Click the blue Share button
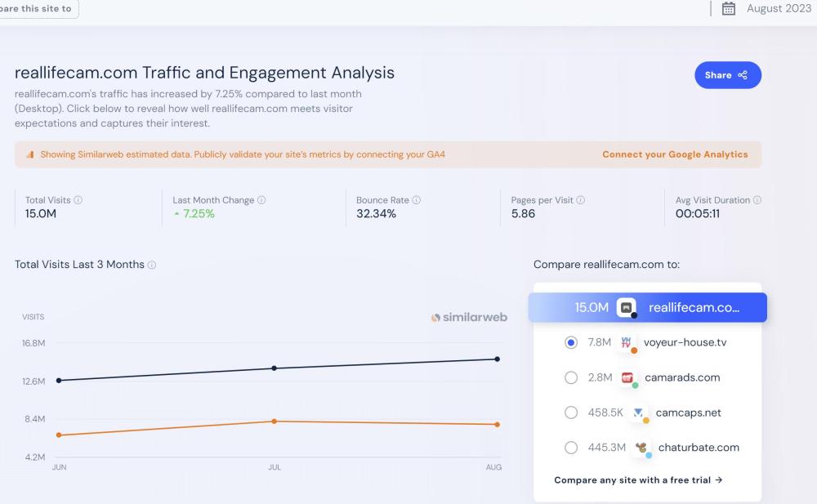This screenshot has width=817, height=504. [x=727, y=75]
